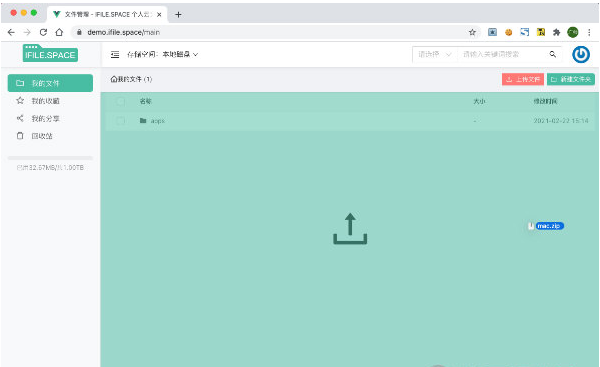600x367 pixels.
Task: Click the blue power logout icon
Action: (581, 54)
